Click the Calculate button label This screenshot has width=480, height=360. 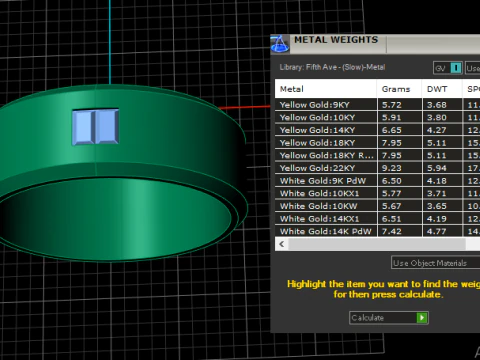tap(368, 318)
